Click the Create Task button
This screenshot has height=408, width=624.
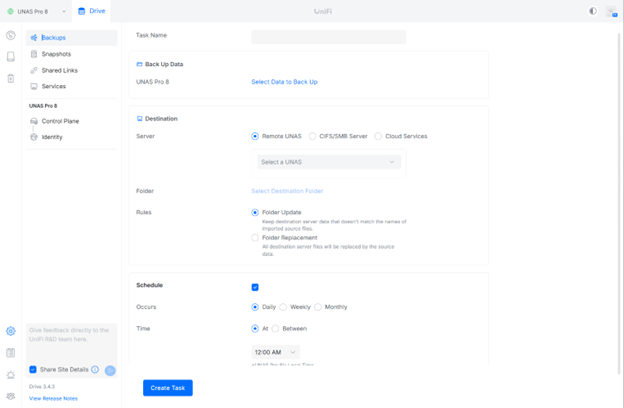pyautogui.click(x=168, y=388)
